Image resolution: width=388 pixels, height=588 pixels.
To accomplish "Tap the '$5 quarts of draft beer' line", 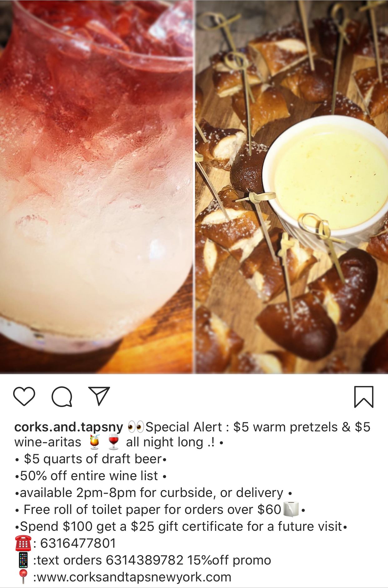I will (x=91, y=459).
